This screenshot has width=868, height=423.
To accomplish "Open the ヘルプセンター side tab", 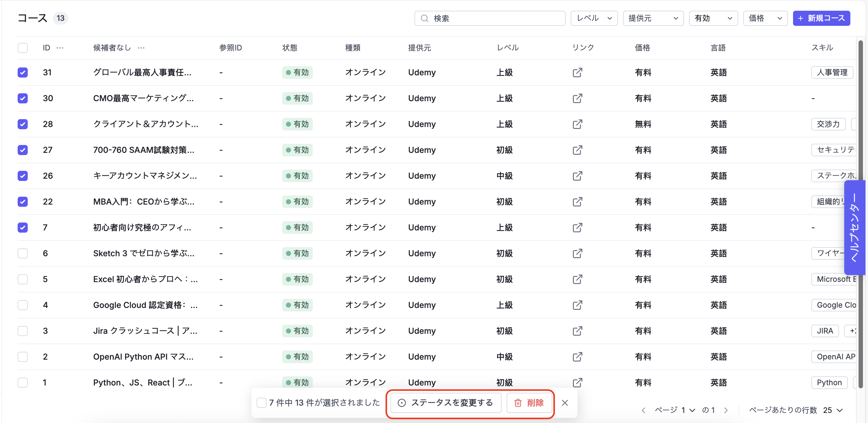I will click(x=855, y=228).
